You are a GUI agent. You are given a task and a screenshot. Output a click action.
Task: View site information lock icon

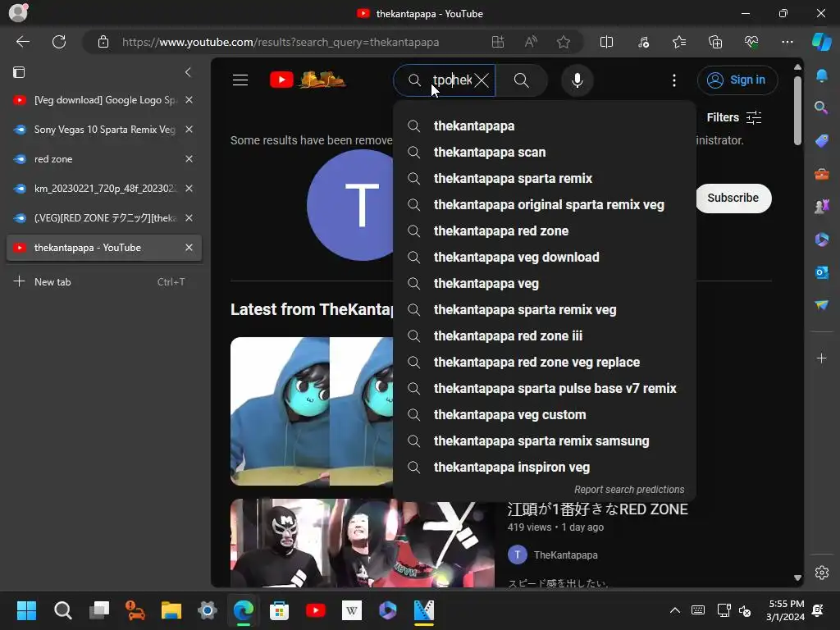pos(103,42)
